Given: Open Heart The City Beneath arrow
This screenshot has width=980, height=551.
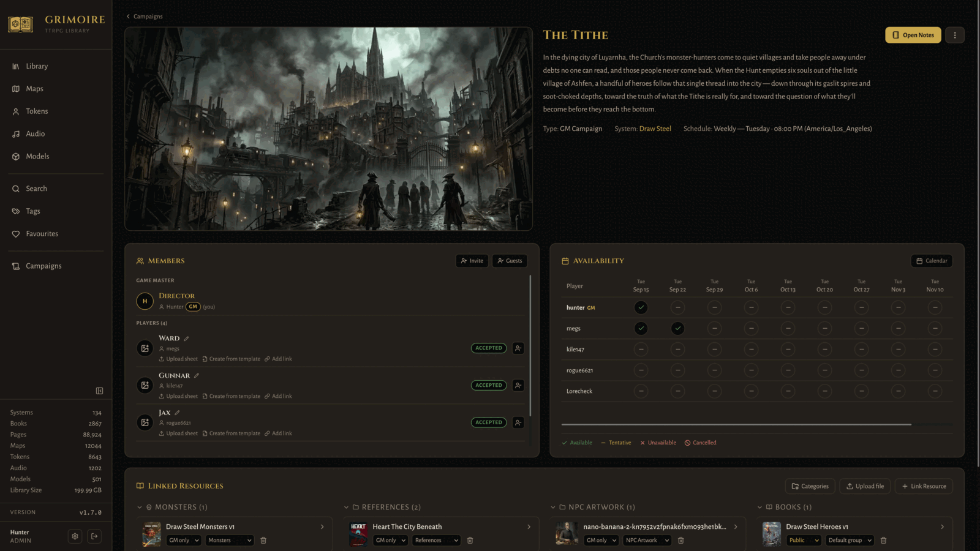Looking at the screenshot, I should tap(529, 527).
